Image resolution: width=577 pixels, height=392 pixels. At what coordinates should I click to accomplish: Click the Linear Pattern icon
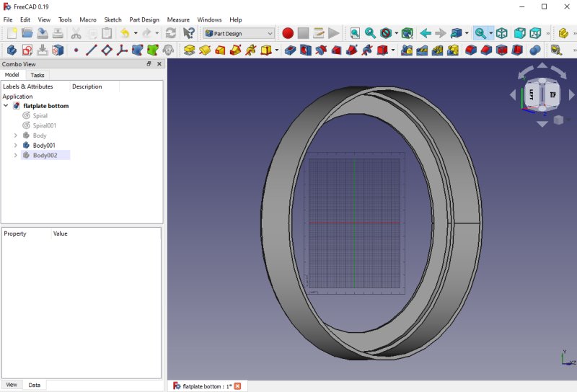pos(422,50)
